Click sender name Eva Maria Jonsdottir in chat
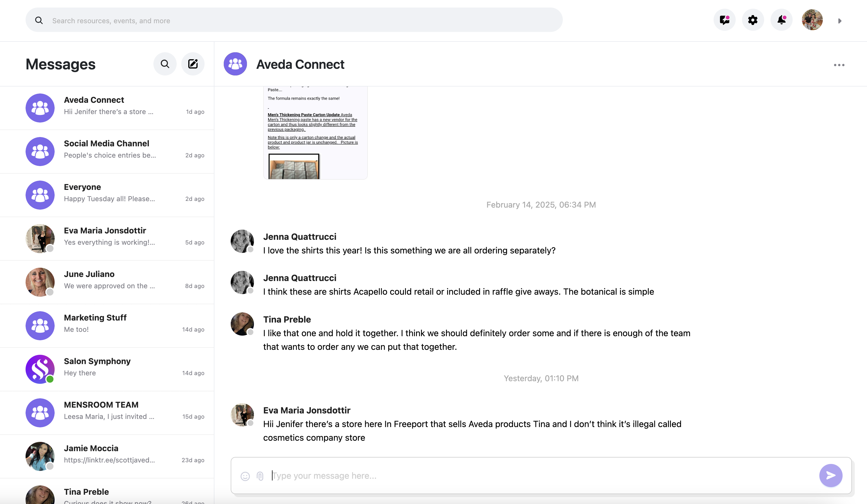The image size is (867, 504). 307,411
